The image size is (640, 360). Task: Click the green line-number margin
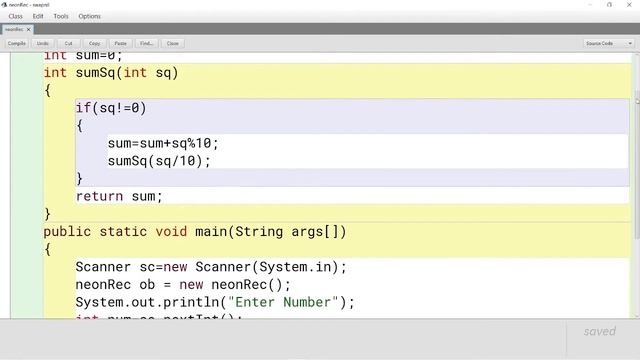pos(27,184)
